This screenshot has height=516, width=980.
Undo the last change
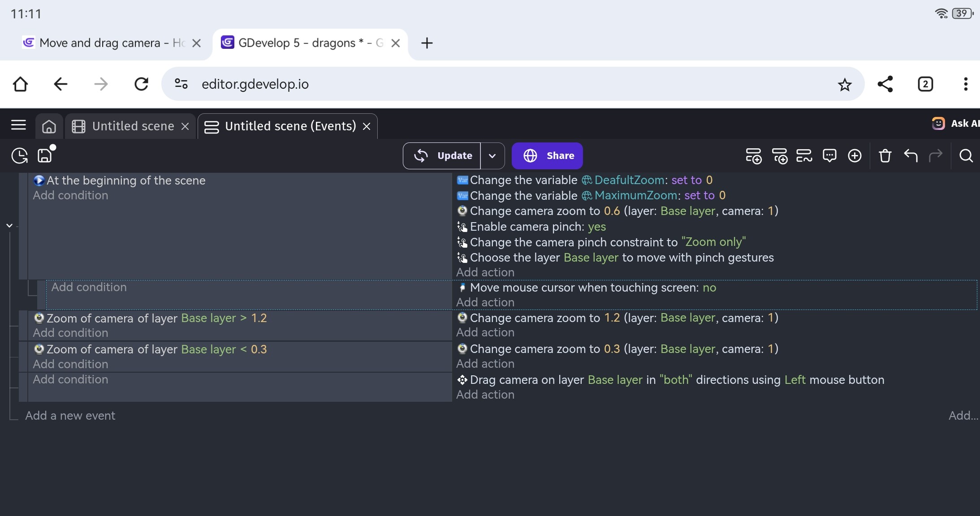911,156
